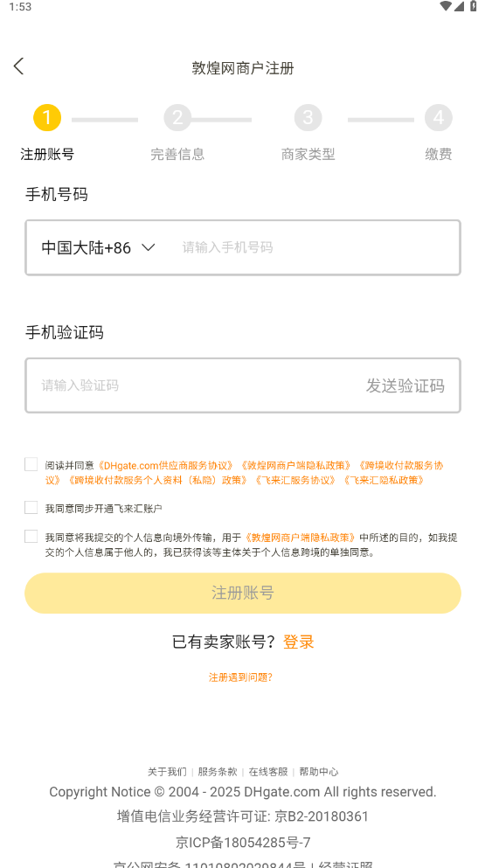The width and height of the screenshot is (485, 868).
Task: Focus the 请输入手机号码 phone field
Action: pos(315,247)
